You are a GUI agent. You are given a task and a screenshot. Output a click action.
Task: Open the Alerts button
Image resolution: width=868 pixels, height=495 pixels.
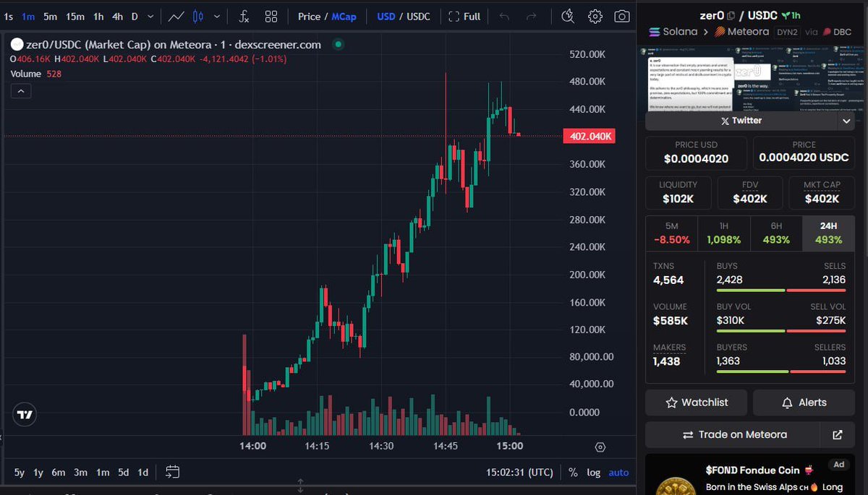[804, 403]
